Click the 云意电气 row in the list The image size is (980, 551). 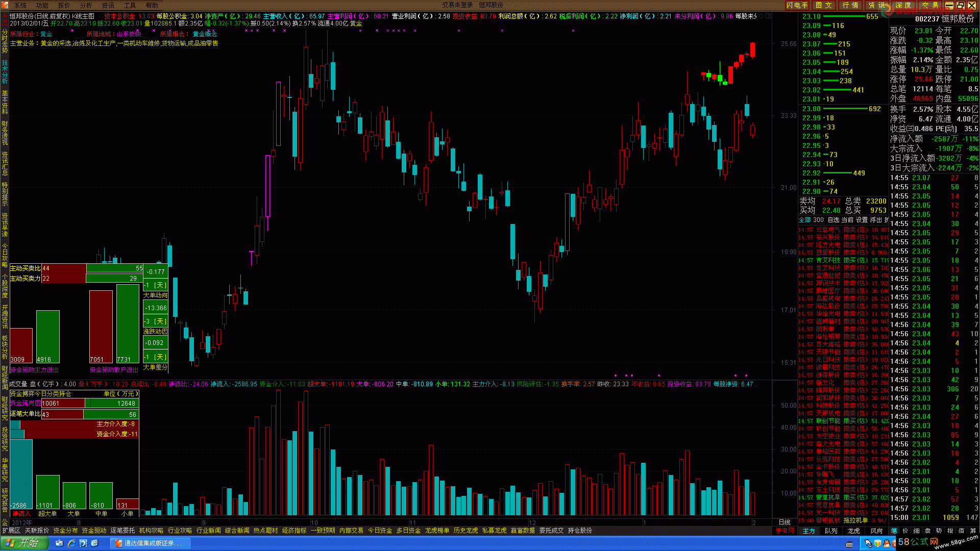pyautogui.click(x=843, y=230)
